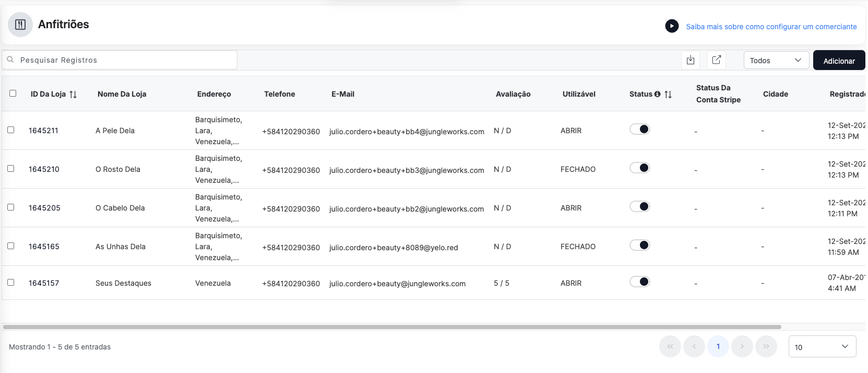Sort the Status column arrows
868x373 pixels.
coord(668,95)
